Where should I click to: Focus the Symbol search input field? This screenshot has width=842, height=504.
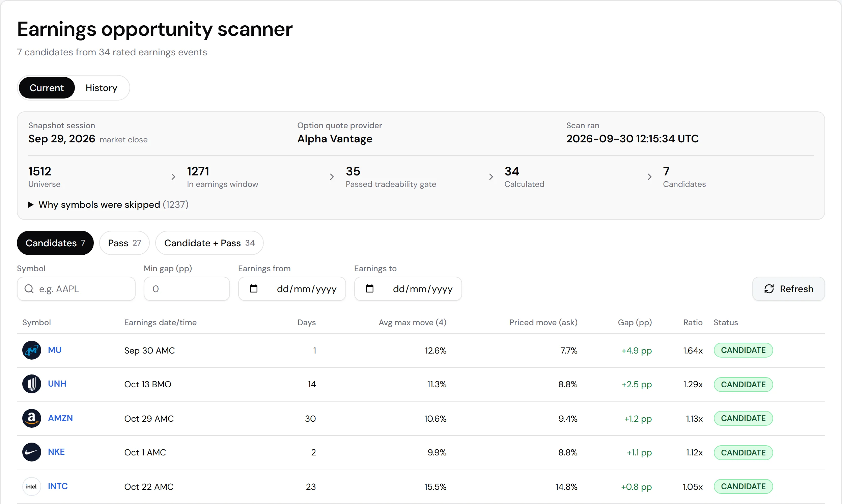click(76, 289)
